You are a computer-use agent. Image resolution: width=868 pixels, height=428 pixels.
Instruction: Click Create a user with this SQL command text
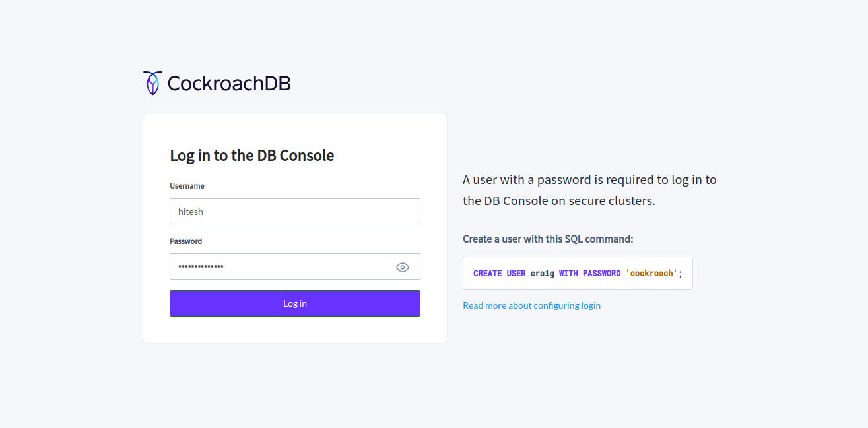[x=548, y=239]
